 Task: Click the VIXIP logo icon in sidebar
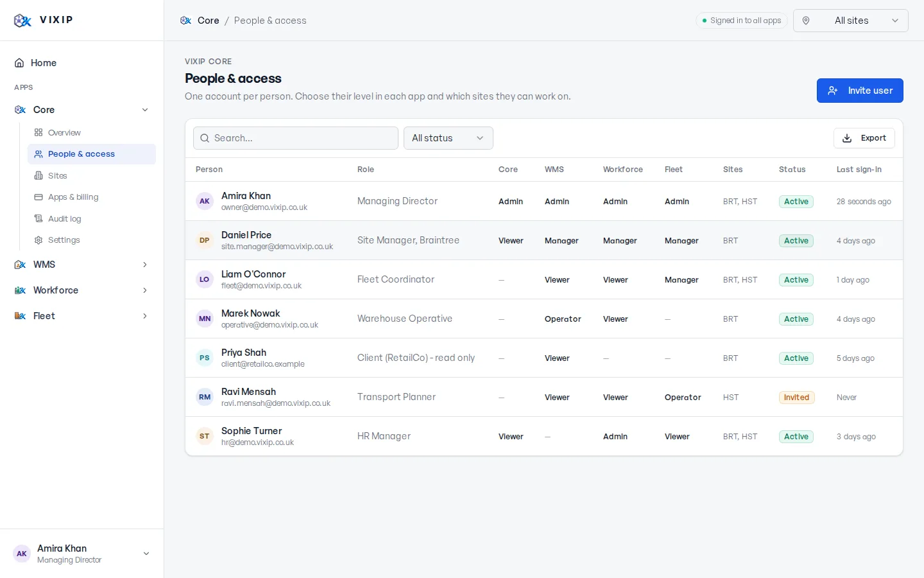point(22,21)
